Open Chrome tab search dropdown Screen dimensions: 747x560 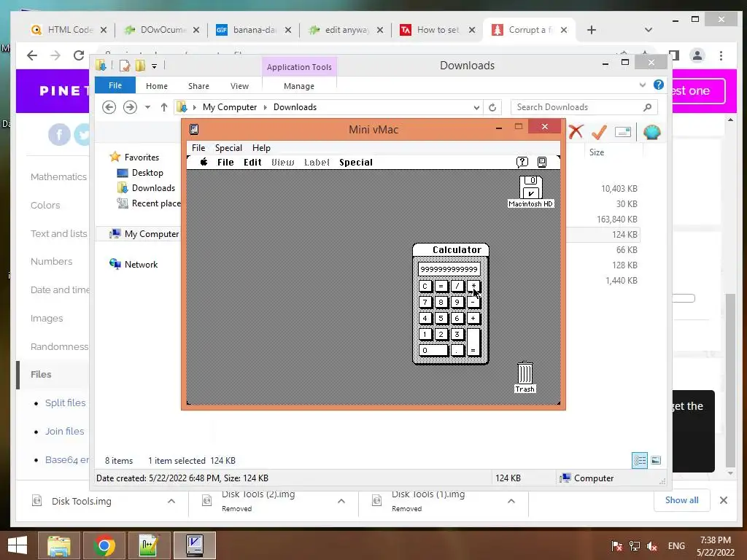point(649,29)
